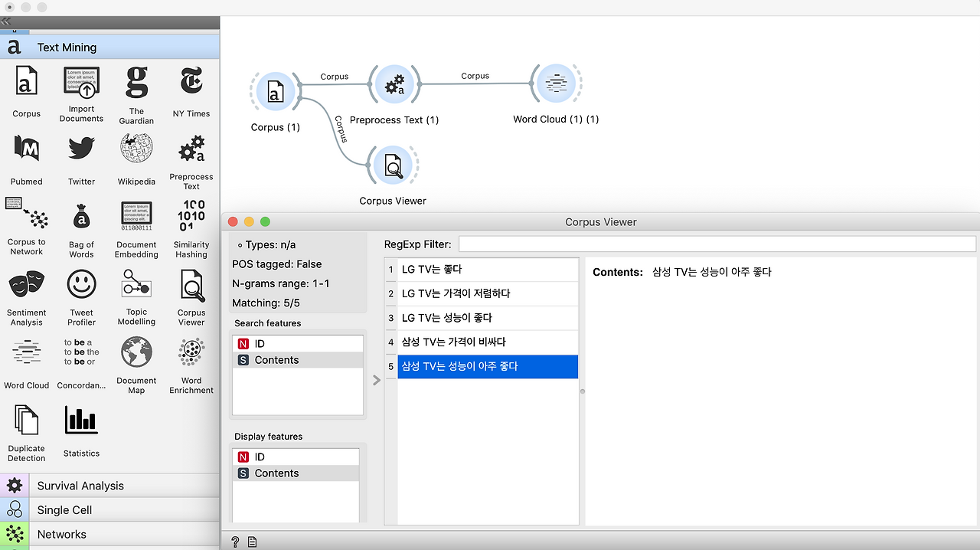
Task: Open Corpus Viewer help question mark icon
Action: [235, 542]
